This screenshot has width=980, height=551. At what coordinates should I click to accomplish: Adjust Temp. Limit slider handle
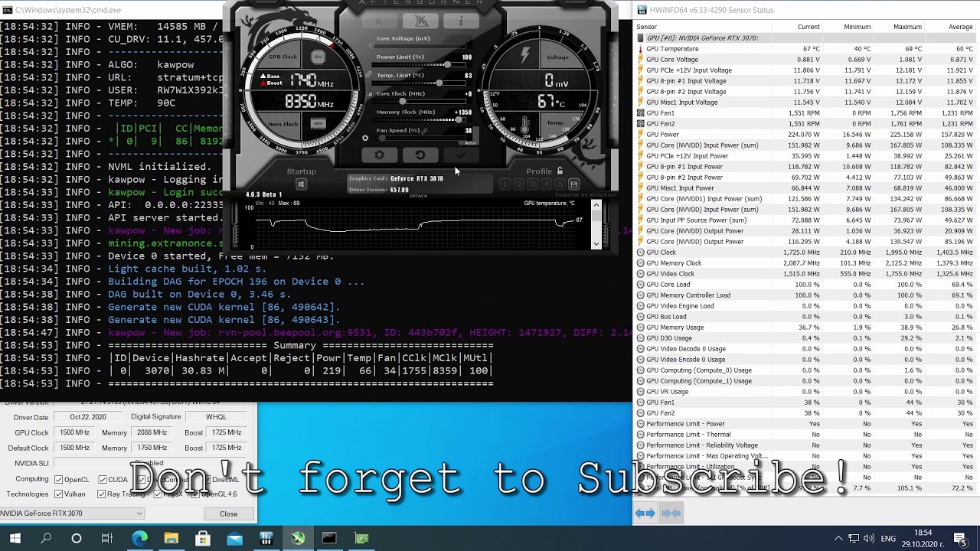point(440,83)
